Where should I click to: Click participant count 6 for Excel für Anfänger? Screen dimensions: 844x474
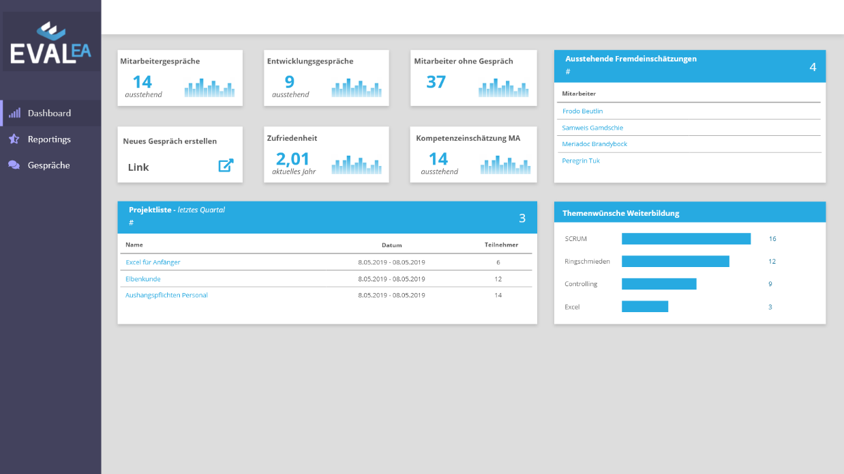tap(498, 262)
